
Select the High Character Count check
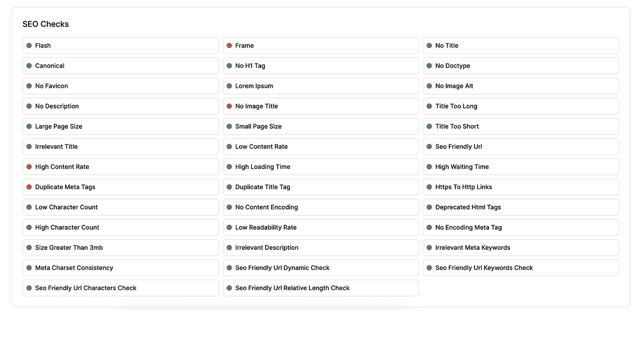point(121,227)
